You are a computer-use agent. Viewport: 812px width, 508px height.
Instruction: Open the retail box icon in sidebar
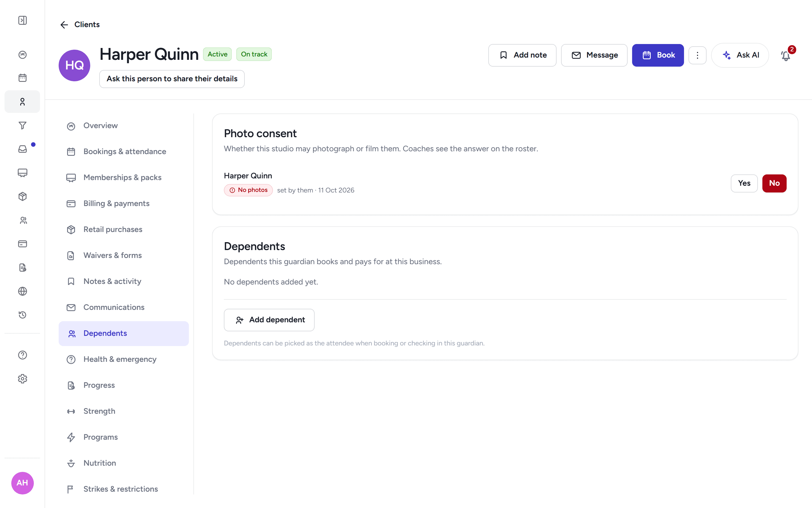(23, 196)
